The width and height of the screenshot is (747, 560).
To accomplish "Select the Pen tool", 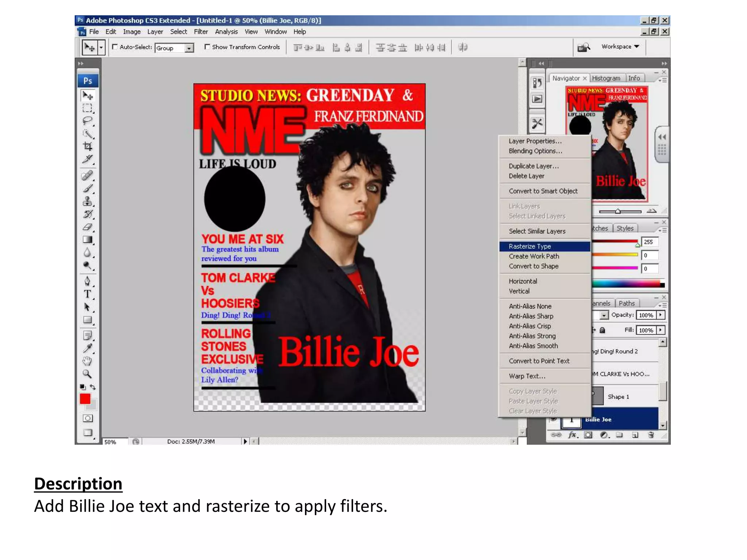I will [88, 281].
